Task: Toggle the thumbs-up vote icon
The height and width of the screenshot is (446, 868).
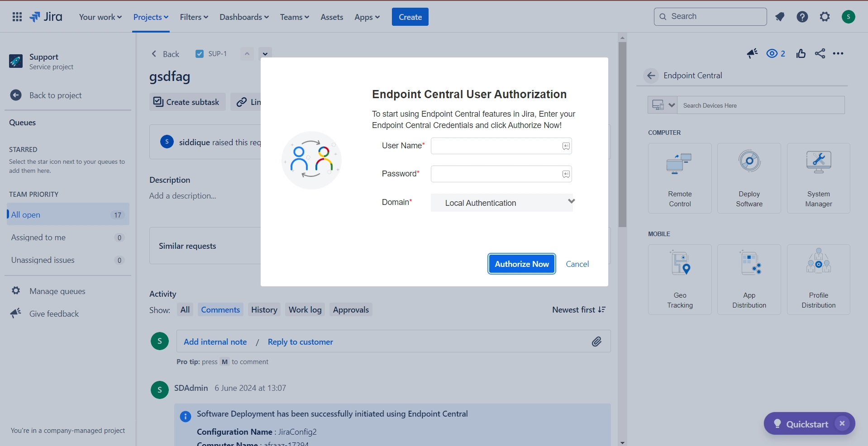Action: [x=801, y=53]
